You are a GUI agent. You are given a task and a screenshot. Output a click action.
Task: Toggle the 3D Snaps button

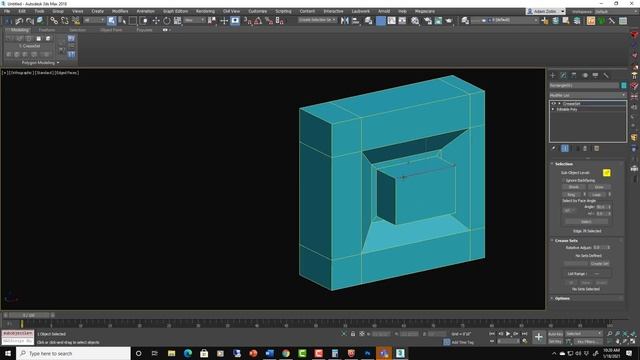[248, 20]
